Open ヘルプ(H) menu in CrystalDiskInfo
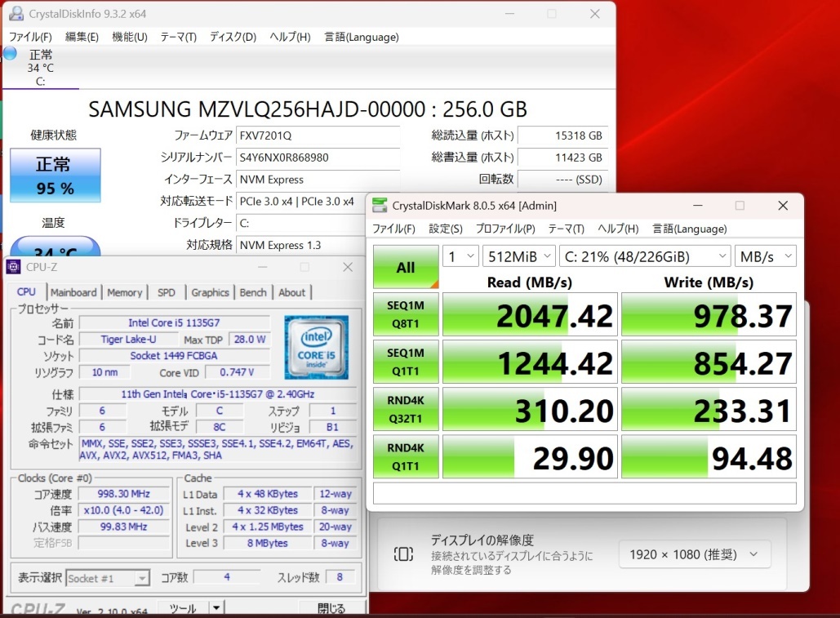This screenshot has height=618, width=840. click(290, 37)
